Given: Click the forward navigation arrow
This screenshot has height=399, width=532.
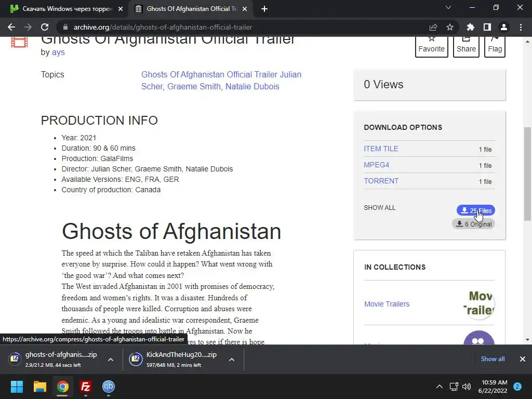Looking at the screenshot, I should (x=28, y=27).
